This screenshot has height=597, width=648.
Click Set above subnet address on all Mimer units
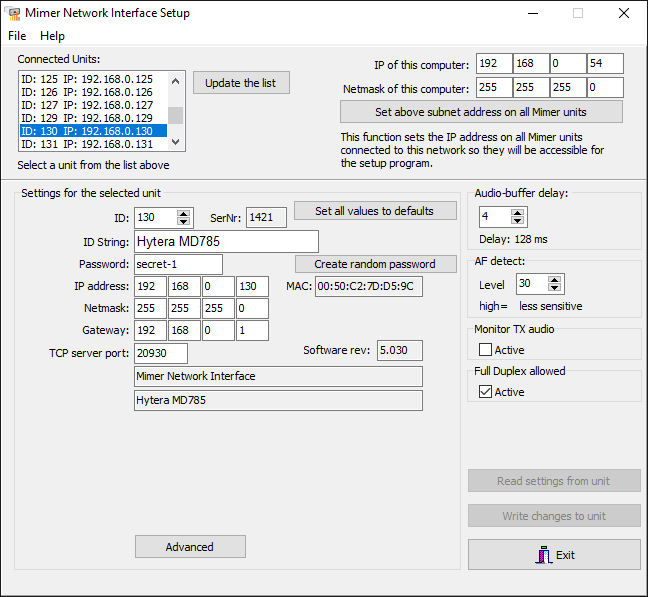(481, 112)
